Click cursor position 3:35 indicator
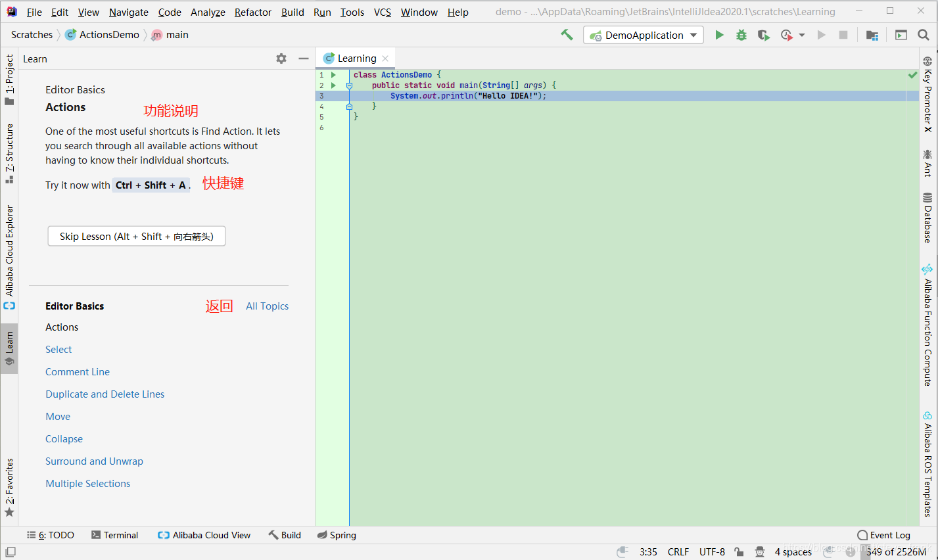 [x=648, y=552]
